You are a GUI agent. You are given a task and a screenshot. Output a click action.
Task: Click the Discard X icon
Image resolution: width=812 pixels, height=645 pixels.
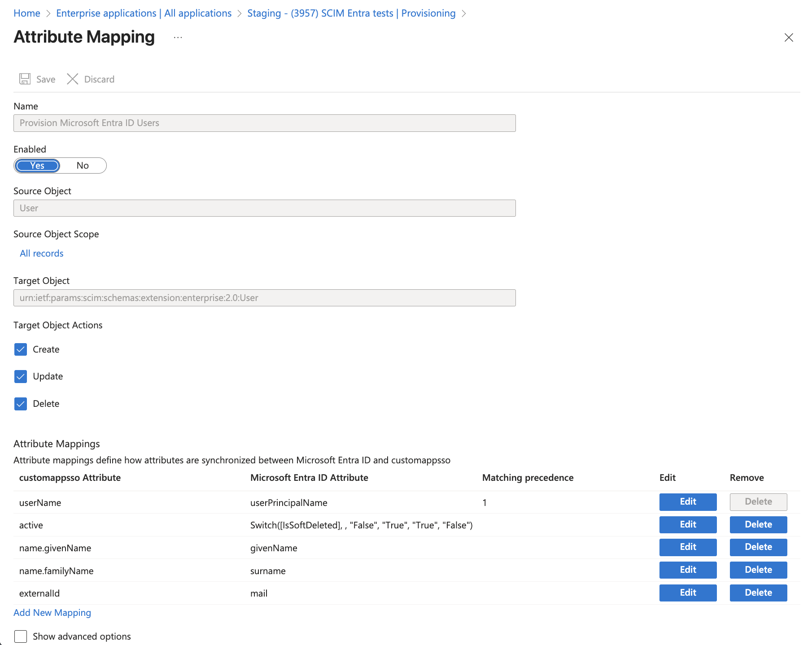pos(73,79)
